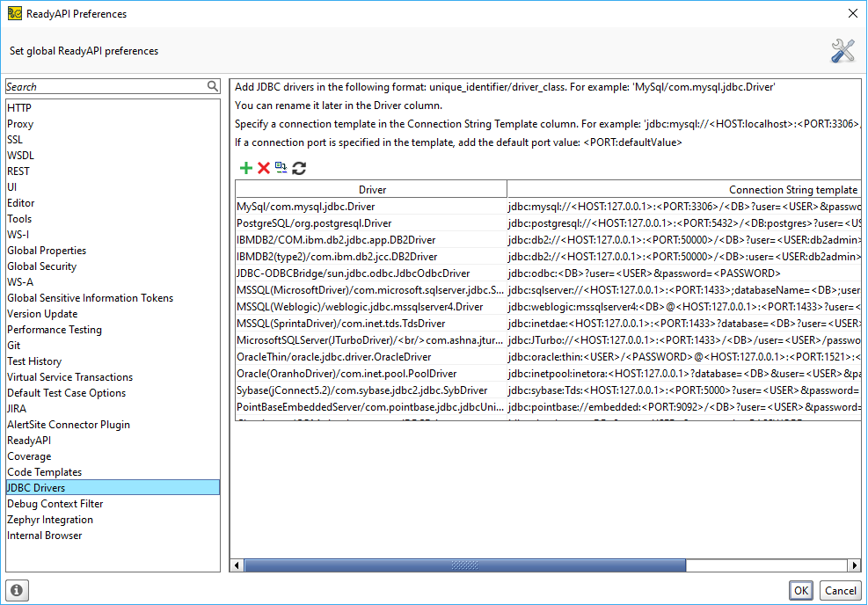Select Git in the preferences list
The width and height of the screenshot is (868, 605).
113,346
